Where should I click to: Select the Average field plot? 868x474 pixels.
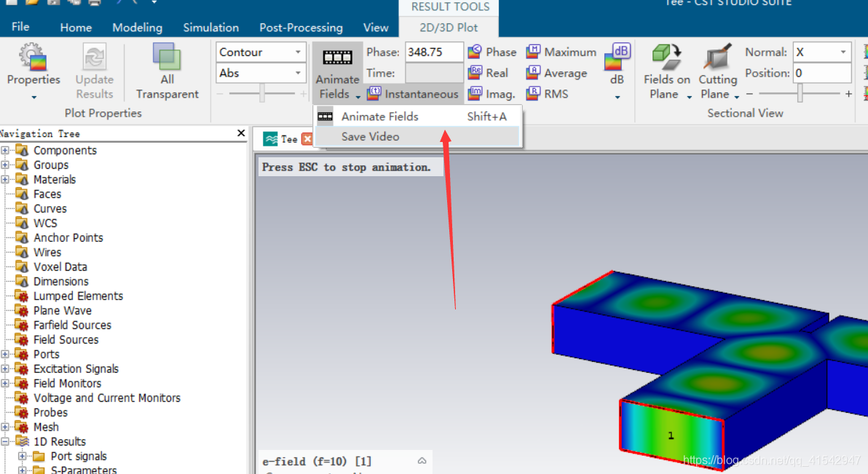[557, 73]
